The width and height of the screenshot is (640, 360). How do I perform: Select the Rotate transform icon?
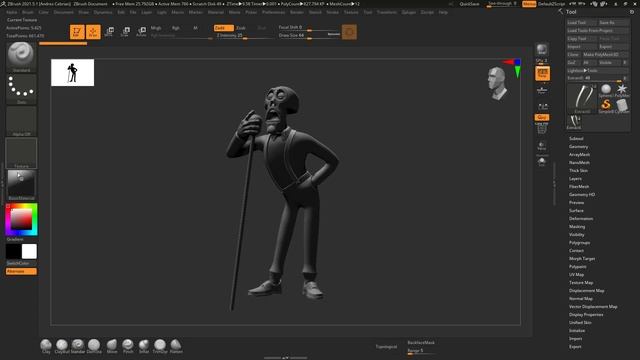141,32
